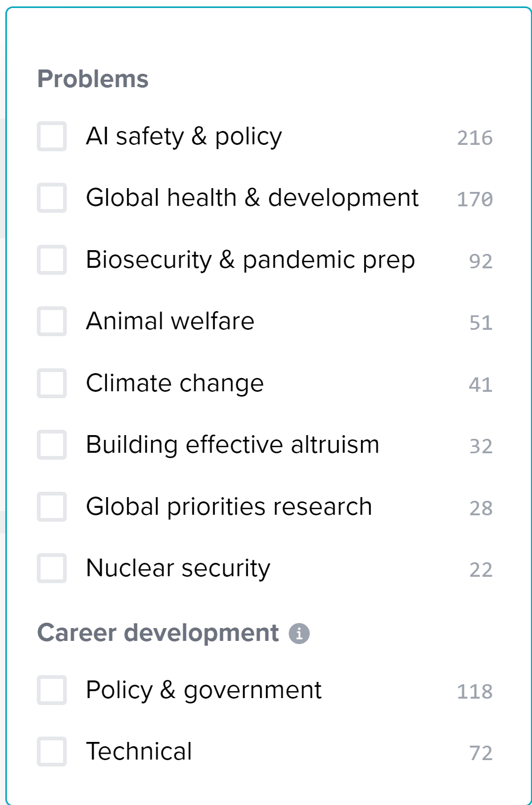Click the AI safety & policy label

184,136
